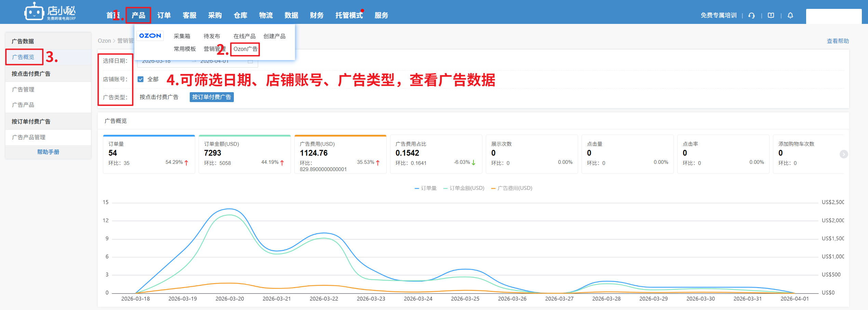Click the OZON platform logo

(150, 36)
